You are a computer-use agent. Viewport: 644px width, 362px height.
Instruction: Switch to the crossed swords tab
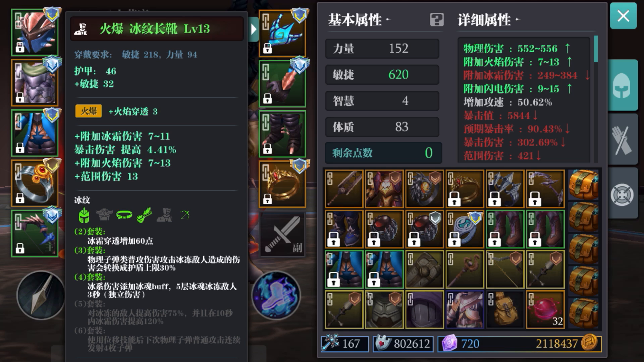623,140
